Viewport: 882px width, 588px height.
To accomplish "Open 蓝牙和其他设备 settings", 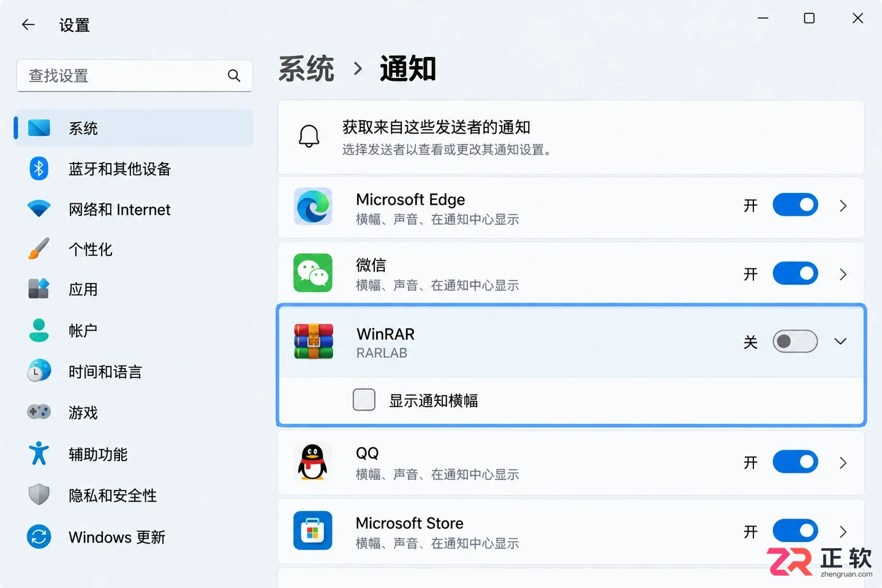I will pyautogui.click(x=134, y=168).
